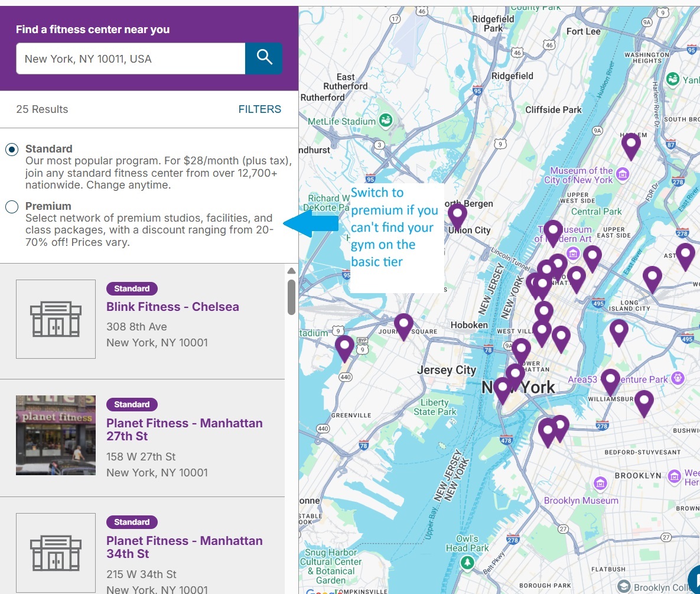Click the Owl's Head Park tree icon
The width and height of the screenshot is (700, 594).
tap(467, 562)
